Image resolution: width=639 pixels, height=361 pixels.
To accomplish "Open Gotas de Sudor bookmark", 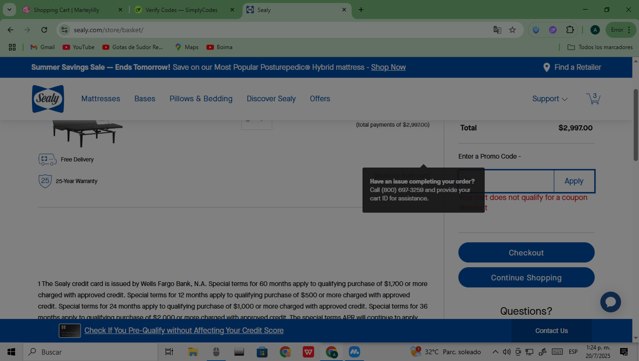I will point(132,47).
